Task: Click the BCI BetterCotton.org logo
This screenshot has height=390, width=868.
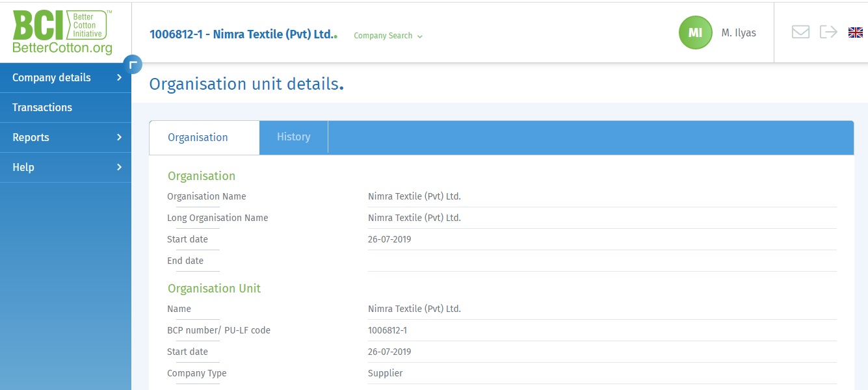Action: click(62, 32)
